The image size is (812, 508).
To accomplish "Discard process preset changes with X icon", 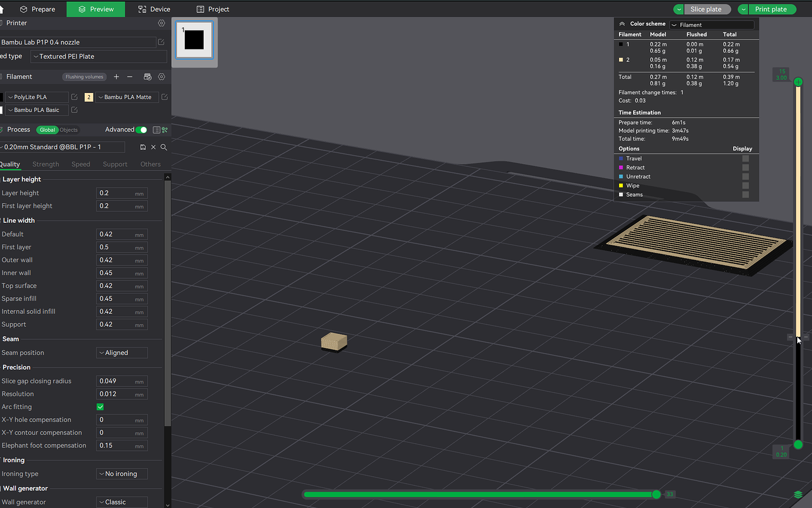I will tap(154, 147).
